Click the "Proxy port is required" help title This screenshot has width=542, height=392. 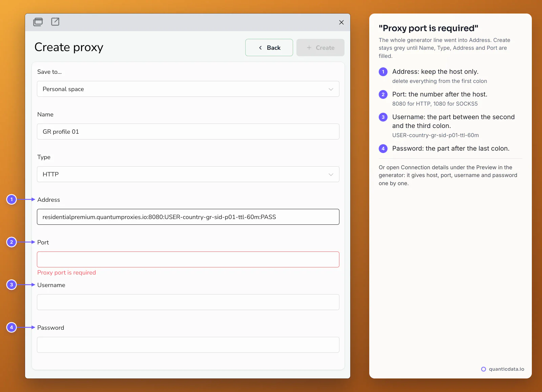click(429, 28)
